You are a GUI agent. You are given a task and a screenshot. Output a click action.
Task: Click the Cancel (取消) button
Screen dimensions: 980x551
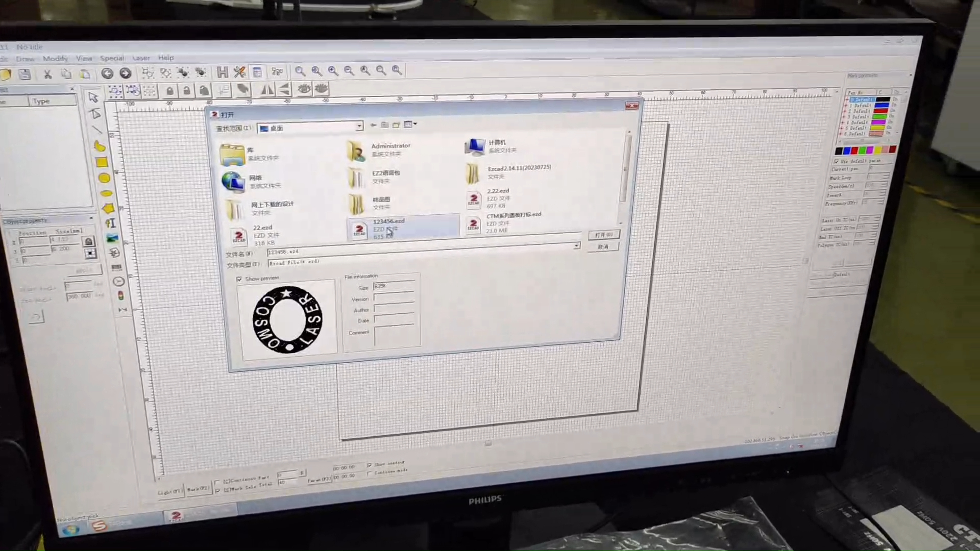click(603, 247)
